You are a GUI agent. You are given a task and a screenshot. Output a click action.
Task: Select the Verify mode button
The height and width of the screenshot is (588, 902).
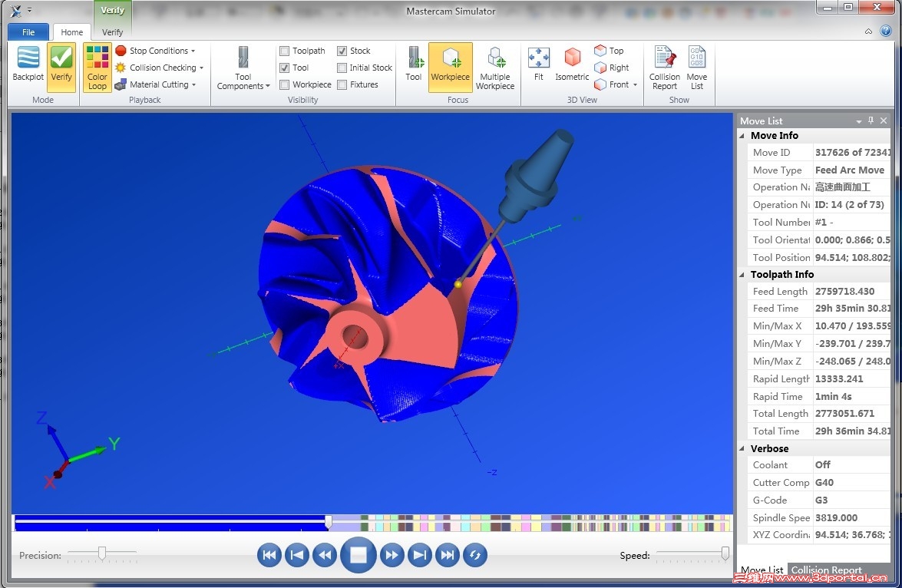[x=61, y=67]
